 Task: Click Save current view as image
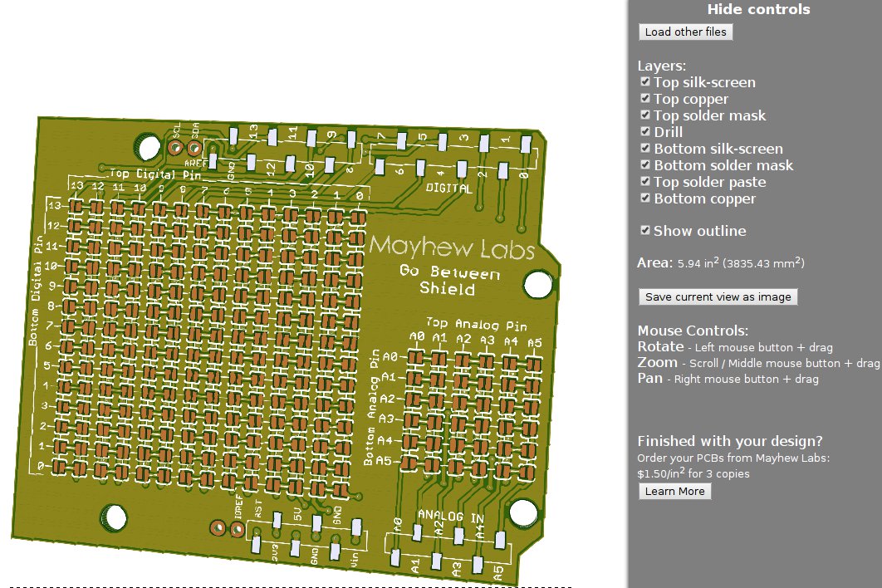coord(718,297)
